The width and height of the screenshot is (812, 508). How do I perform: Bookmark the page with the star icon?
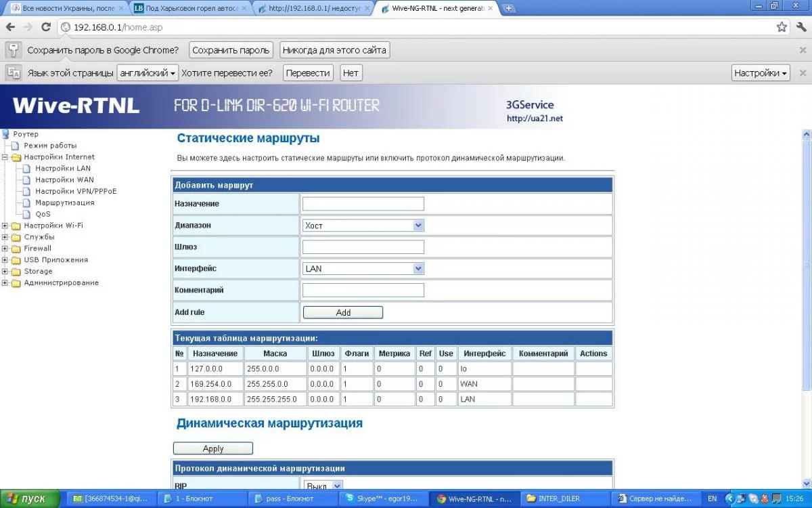click(x=782, y=27)
